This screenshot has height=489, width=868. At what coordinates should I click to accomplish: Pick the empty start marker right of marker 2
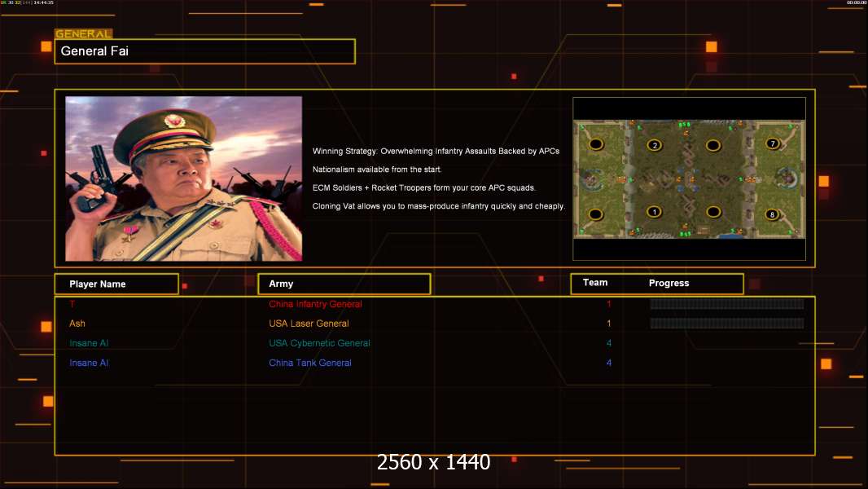point(713,146)
